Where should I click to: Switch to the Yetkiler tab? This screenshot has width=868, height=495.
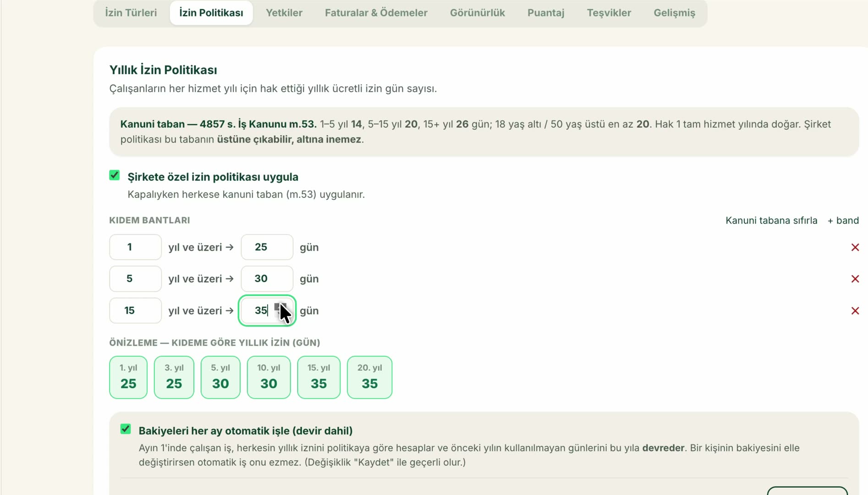coord(284,13)
